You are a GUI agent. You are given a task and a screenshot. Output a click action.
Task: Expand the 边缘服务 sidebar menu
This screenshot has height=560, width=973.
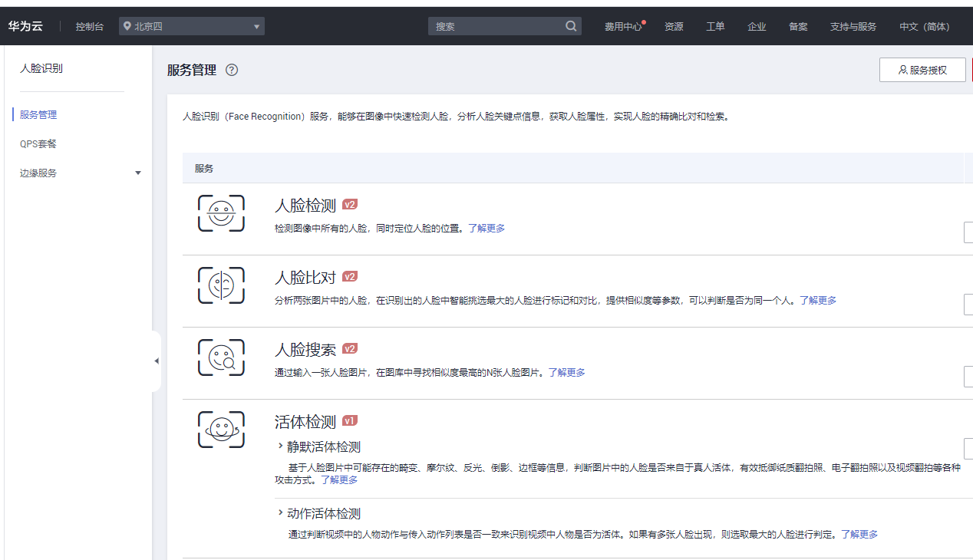tap(138, 173)
